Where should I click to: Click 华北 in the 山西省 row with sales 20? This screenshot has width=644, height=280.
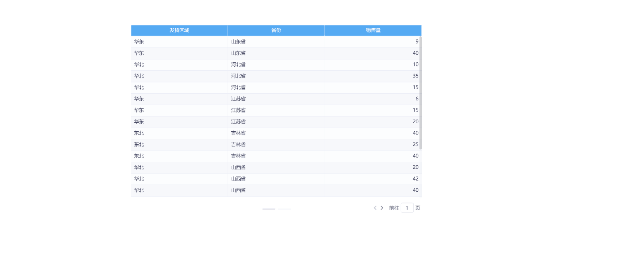coord(139,168)
